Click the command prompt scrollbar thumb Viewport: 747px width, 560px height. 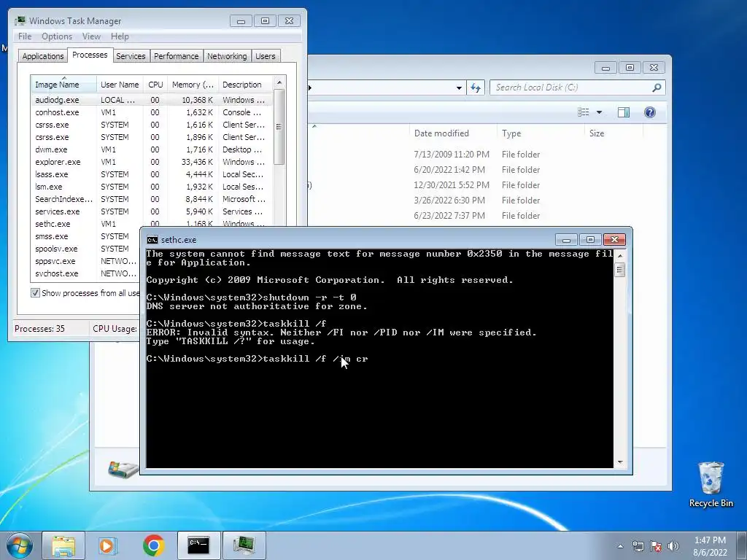pyautogui.click(x=620, y=270)
